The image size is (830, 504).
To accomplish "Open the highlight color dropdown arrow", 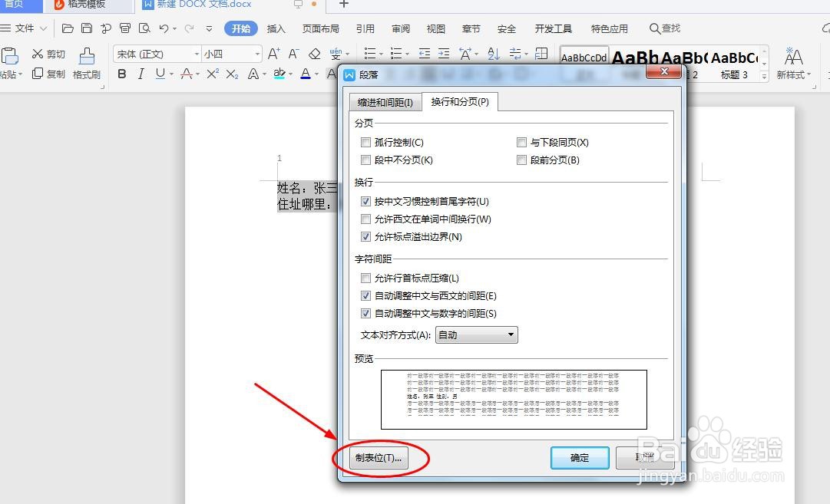I will click(x=290, y=74).
